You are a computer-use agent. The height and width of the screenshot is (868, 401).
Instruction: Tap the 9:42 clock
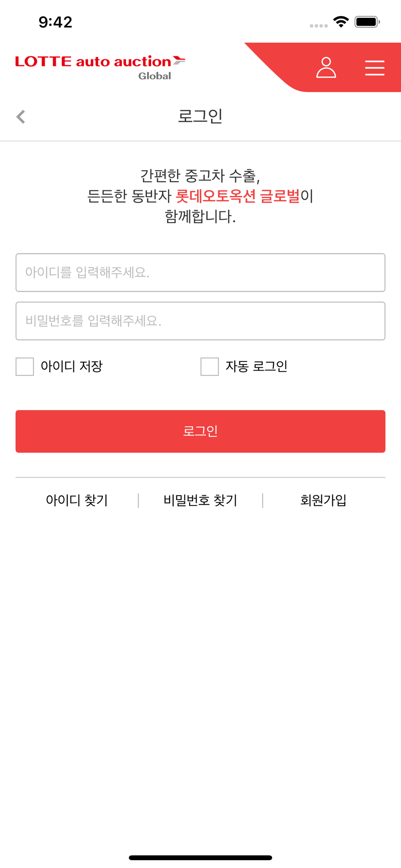click(x=56, y=22)
